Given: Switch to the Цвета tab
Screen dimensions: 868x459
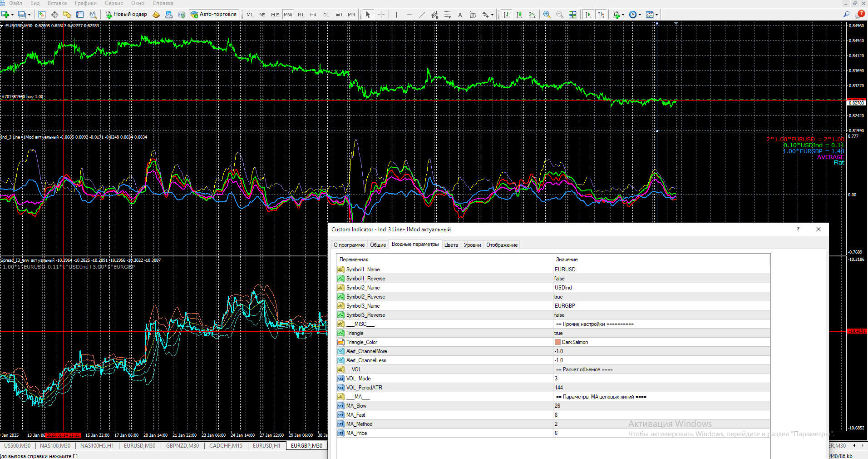Looking at the screenshot, I should pos(451,245).
